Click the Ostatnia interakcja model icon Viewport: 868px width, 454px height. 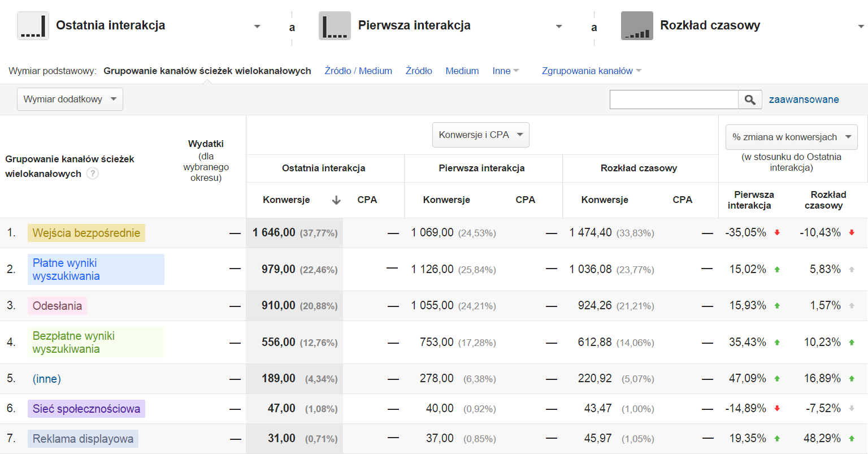33,26
